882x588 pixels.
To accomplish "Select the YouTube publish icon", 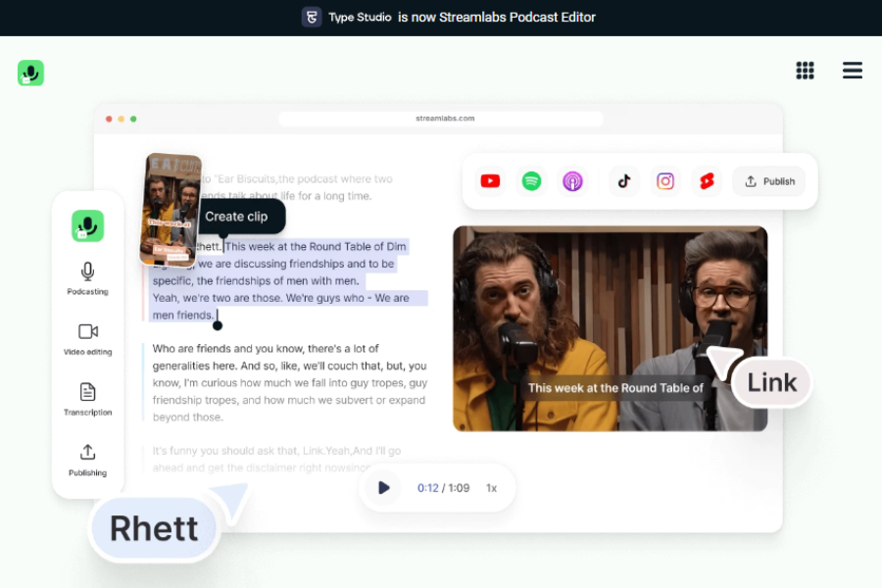I will coord(490,181).
